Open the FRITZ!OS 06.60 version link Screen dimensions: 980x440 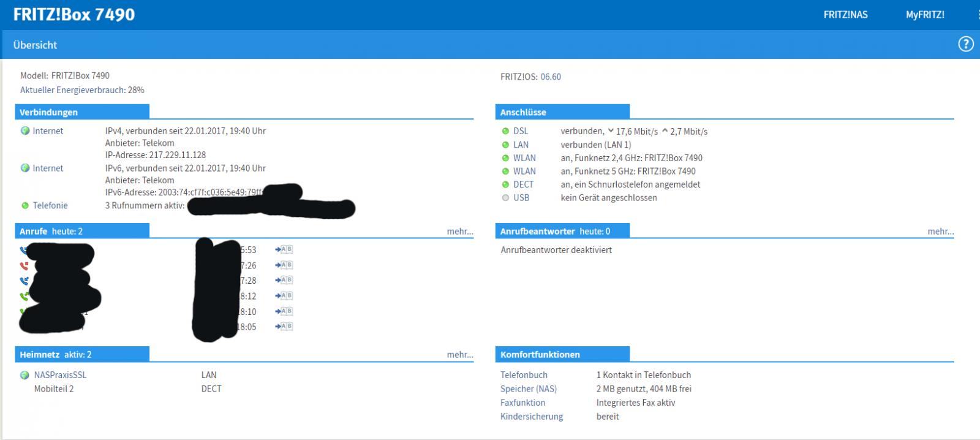(550, 77)
